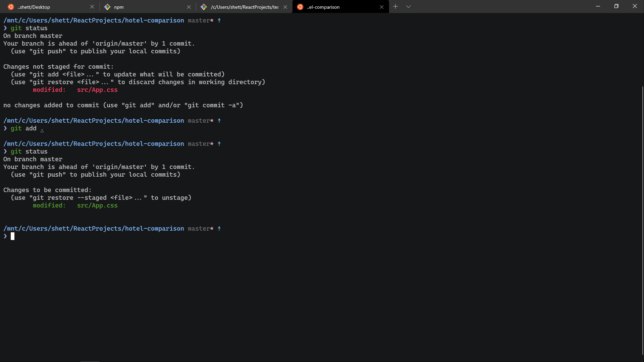Click the ..el-comparison tab title

click(323, 7)
